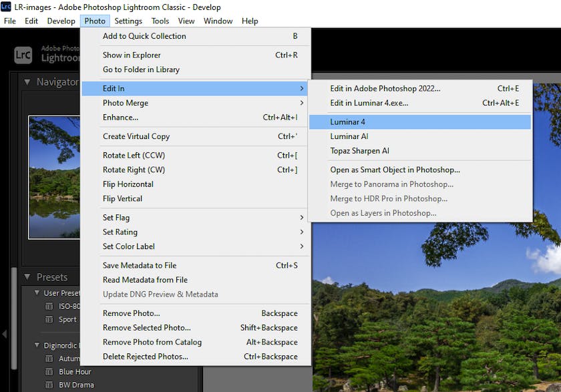Choose Edit in Luminar 4.exe...

tap(420, 103)
